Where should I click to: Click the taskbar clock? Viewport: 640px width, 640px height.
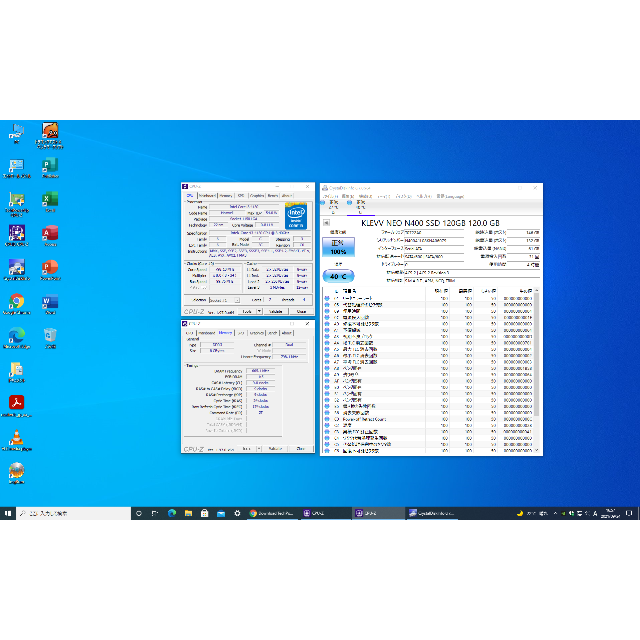[x=611, y=513]
